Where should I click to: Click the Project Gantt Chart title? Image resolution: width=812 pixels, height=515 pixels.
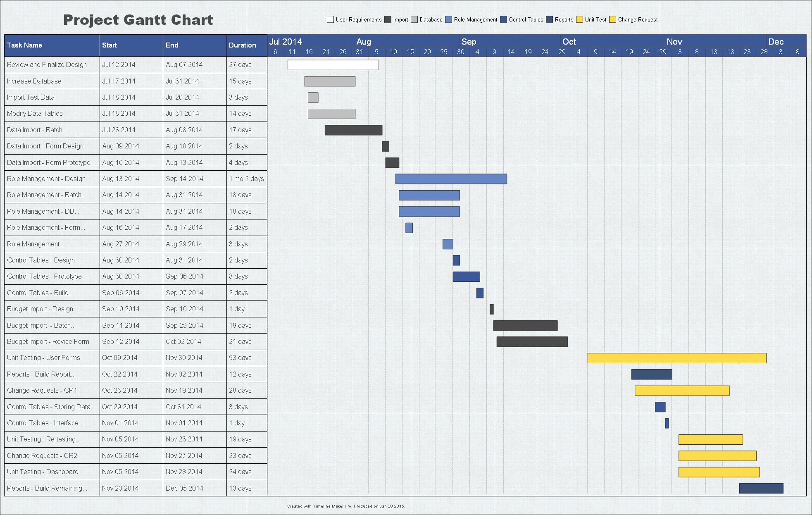(138, 19)
